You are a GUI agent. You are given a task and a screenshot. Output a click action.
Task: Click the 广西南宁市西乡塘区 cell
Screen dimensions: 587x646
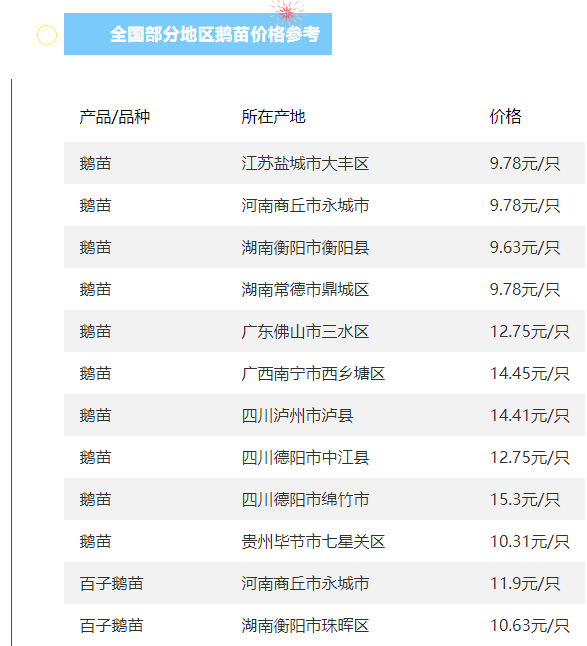(313, 374)
